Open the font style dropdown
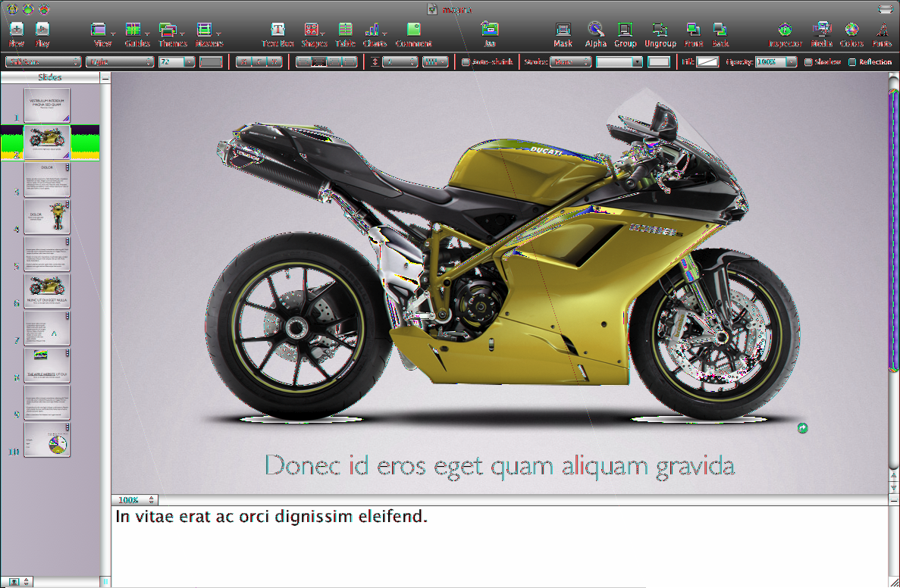This screenshot has height=588, width=900. [120, 62]
